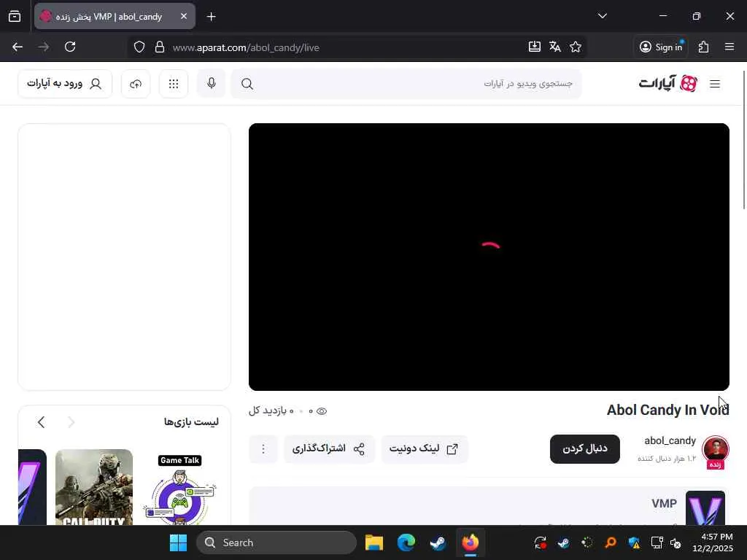Open abol_candy profile avatar
Viewport: 747px width, 560px height.
click(x=715, y=448)
